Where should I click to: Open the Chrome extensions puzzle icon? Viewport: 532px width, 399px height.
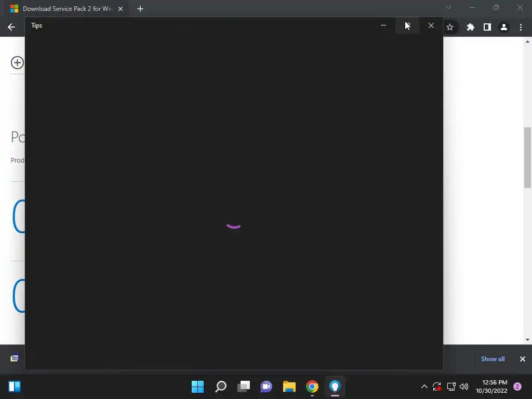tap(470, 27)
